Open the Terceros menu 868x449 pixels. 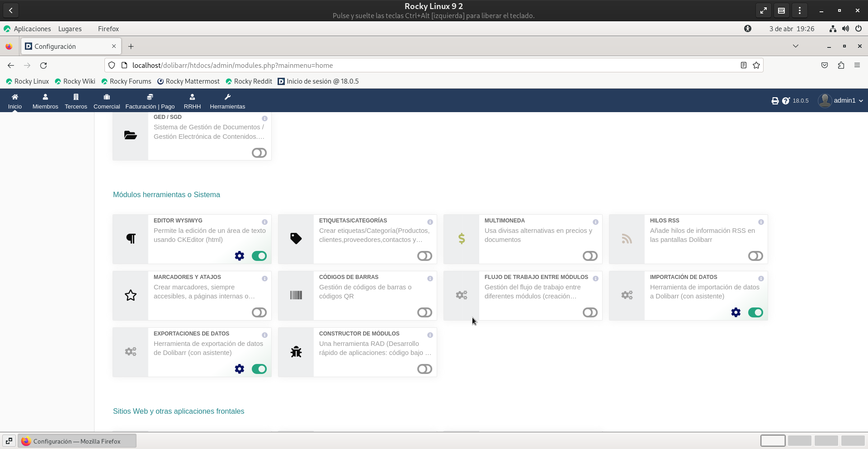coord(76,101)
